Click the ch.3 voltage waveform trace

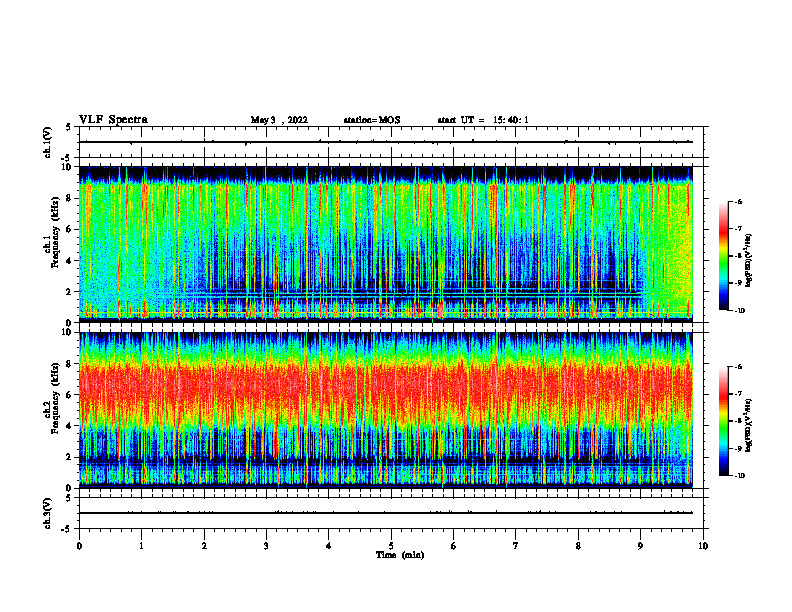pyautogui.click(x=386, y=513)
